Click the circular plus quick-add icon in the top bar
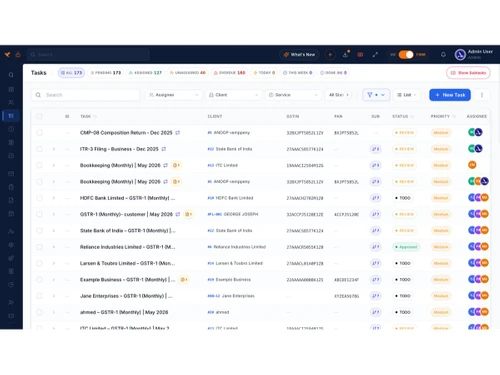The width and height of the screenshot is (500, 375). (330, 54)
